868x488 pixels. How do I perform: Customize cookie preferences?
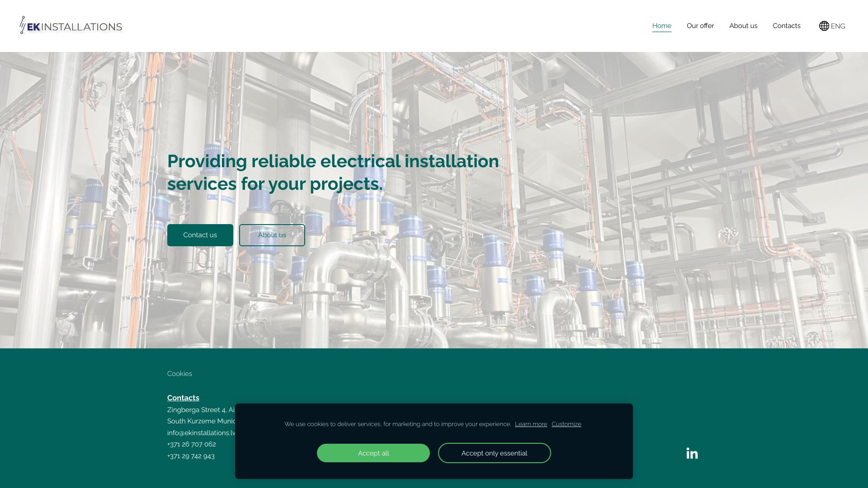pyautogui.click(x=566, y=424)
